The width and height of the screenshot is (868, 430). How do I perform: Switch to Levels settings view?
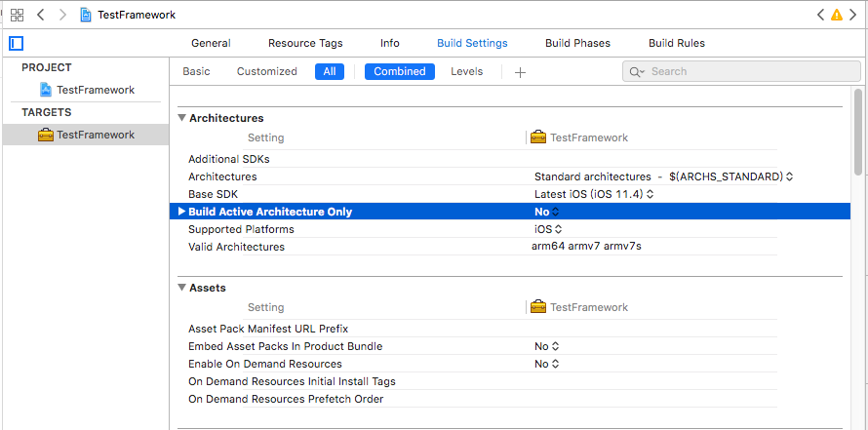[466, 71]
